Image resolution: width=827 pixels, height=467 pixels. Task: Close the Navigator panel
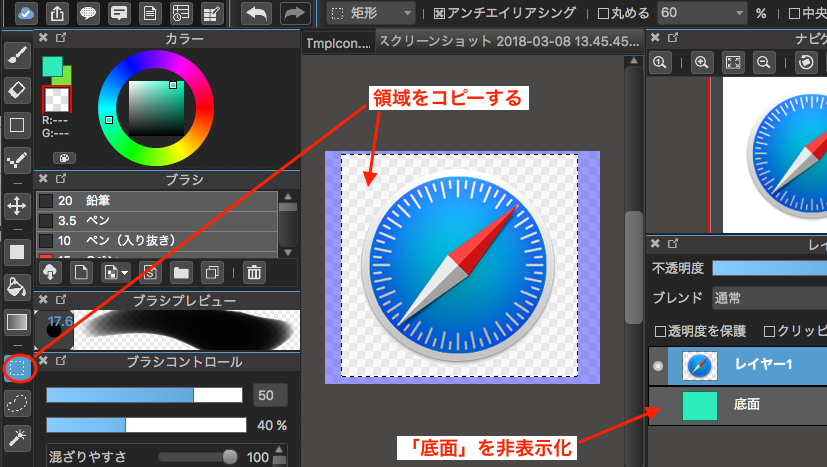tap(655, 37)
